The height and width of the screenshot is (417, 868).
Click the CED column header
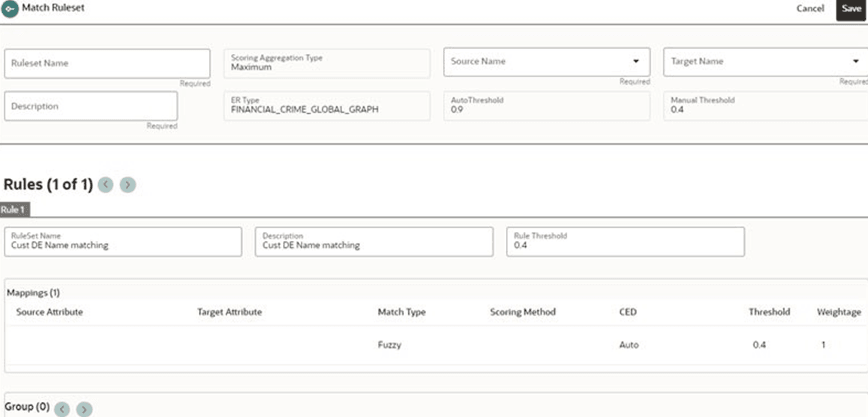628,312
